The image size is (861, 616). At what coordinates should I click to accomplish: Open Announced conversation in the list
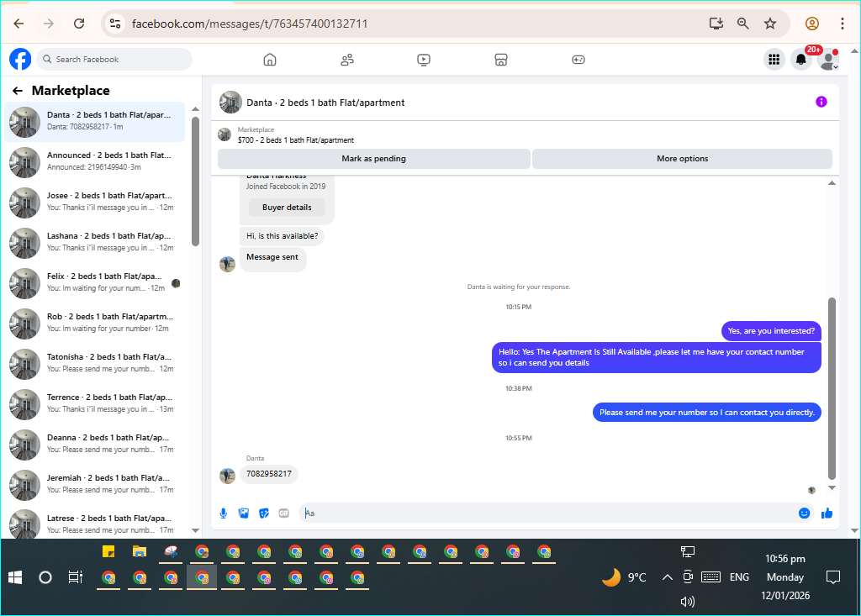[95, 161]
